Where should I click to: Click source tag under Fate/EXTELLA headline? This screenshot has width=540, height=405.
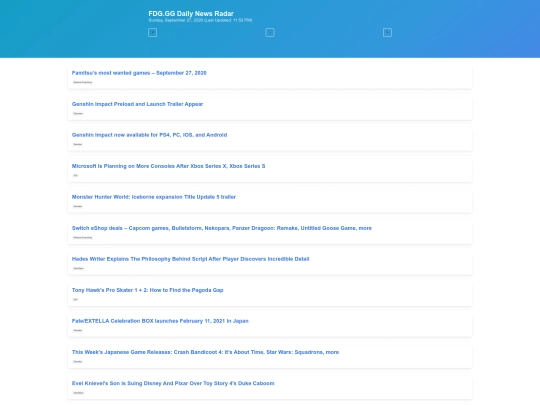coord(78,330)
